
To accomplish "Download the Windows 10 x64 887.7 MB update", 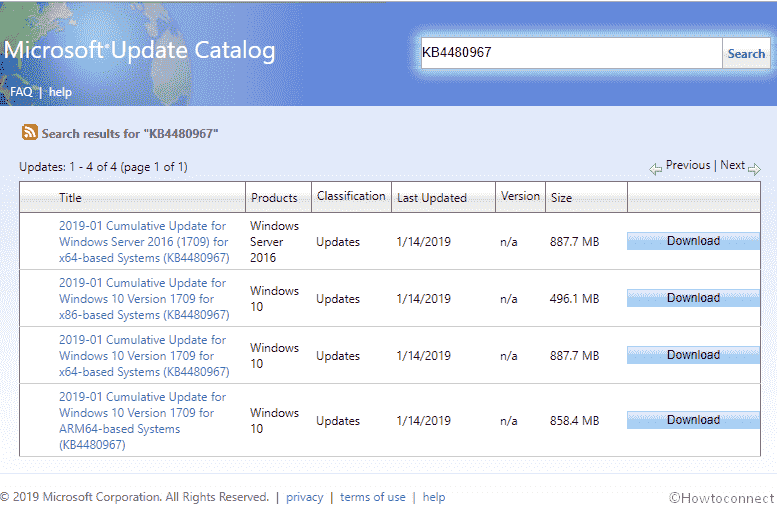I will pos(693,355).
